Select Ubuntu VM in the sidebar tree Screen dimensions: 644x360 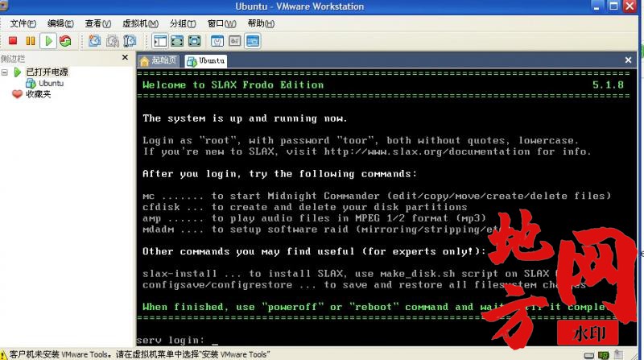tap(51, 83)
